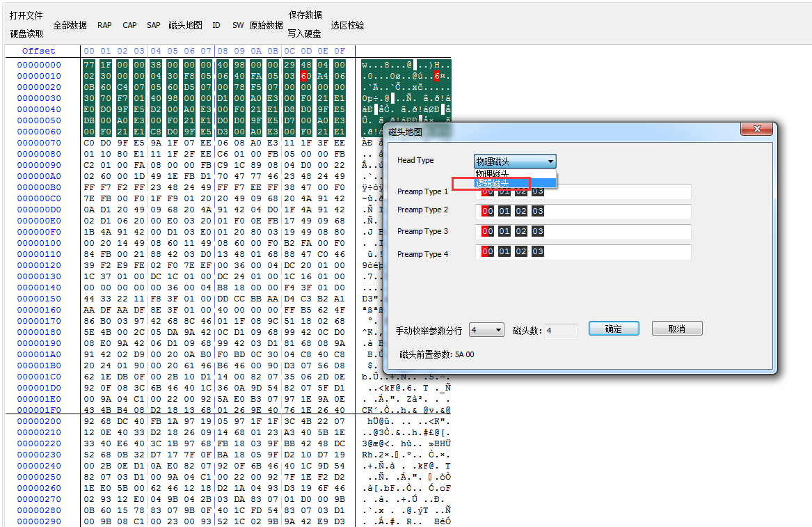Click the 磁头数 input field
The height and width of the screenshot is (527, 812).
[561, 331]
